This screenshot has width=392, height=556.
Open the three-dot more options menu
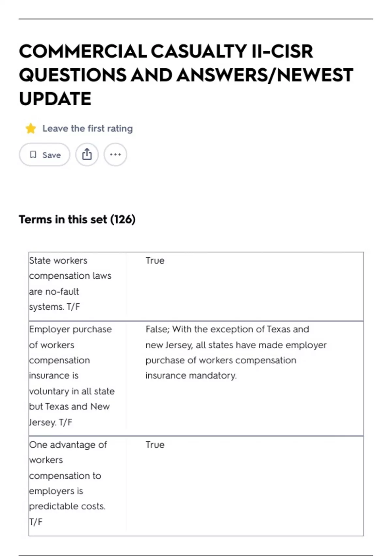point(115,154)
